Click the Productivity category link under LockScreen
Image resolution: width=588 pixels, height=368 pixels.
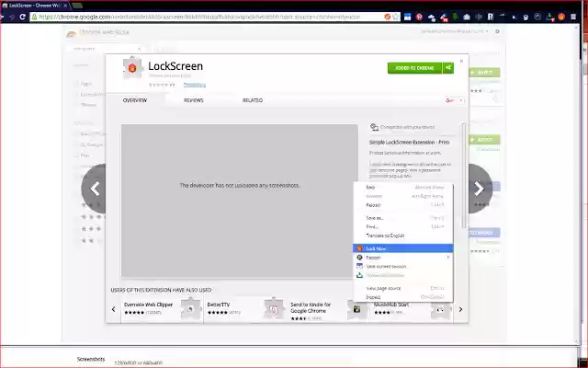tap(194, 85)
